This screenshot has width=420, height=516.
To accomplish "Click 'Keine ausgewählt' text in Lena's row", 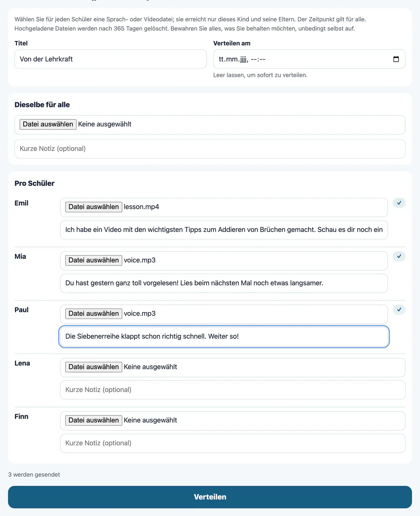I will (x=150, y=367).
